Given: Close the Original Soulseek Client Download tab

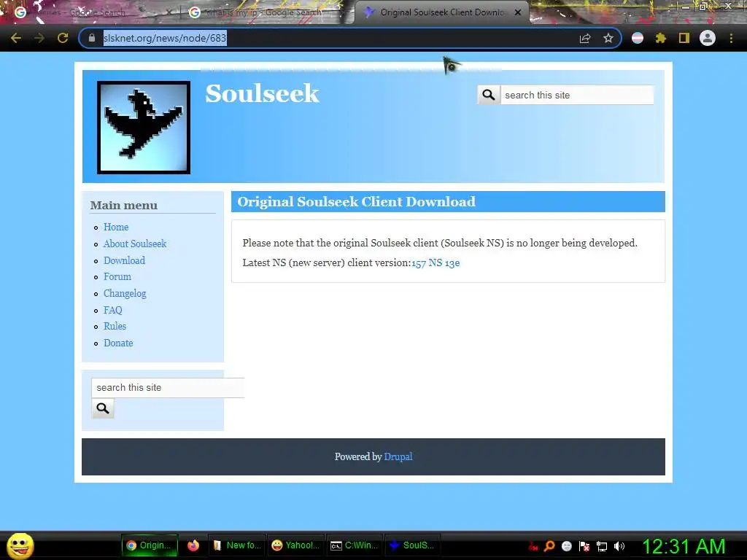Looking at the screenshot, I should click(518, 13).
